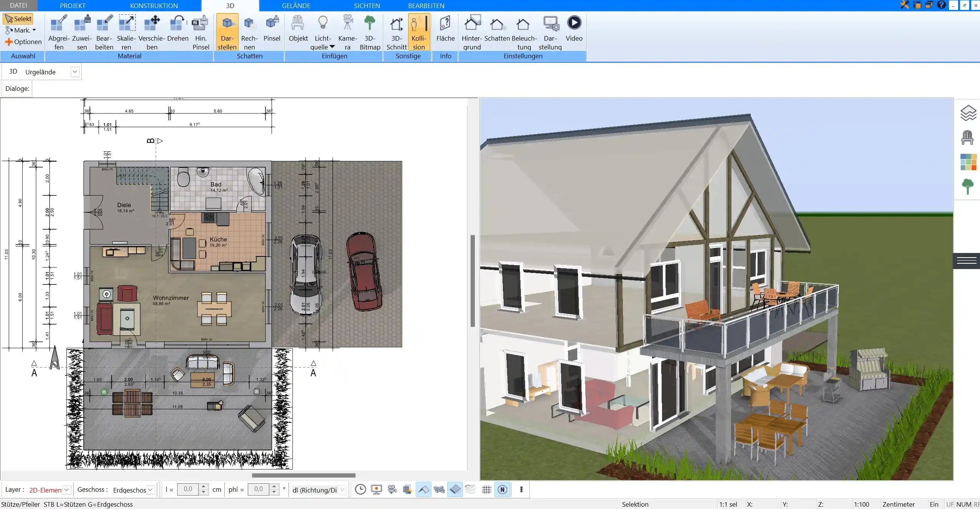Toggle the Schatten settings option
Viewport: 980px width, 509px height.
tap(497, 28)
